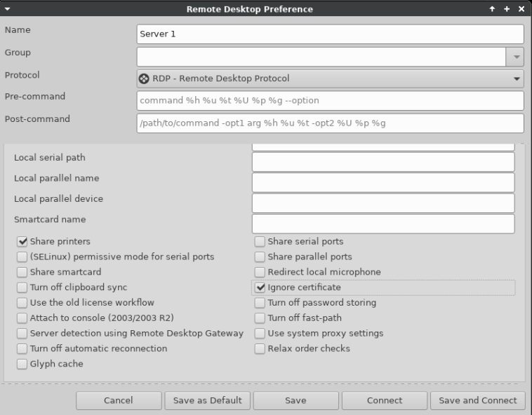Check Attach to console (2003/2003 R2)

coord(22,318)
